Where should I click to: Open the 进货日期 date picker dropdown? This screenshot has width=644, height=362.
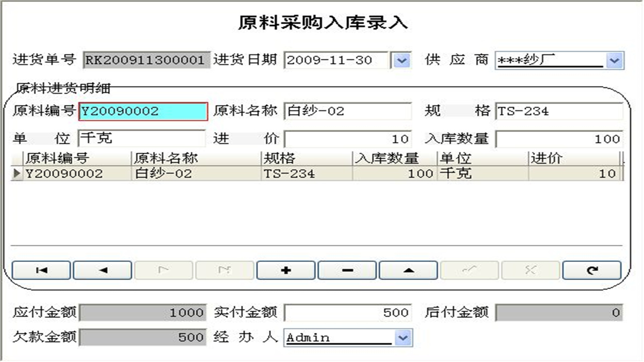401,60
